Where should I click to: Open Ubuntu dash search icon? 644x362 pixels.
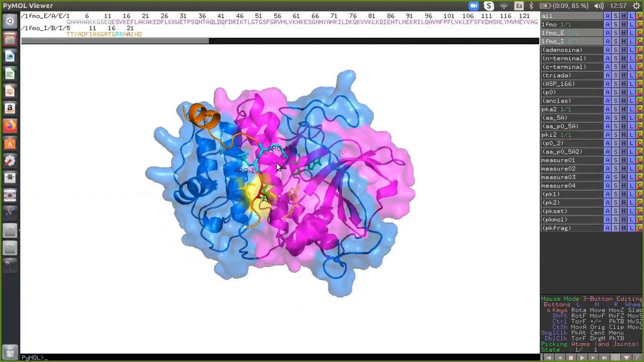click(10, 21)
